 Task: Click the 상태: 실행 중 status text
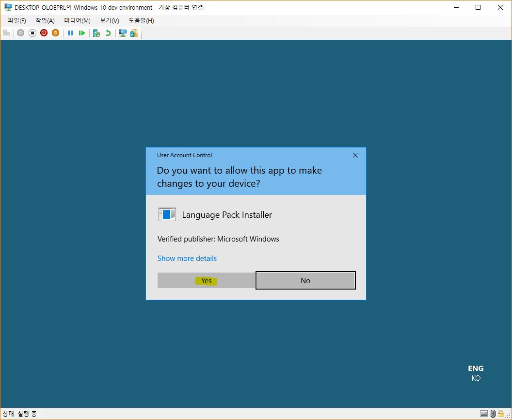tap(19, 414)
